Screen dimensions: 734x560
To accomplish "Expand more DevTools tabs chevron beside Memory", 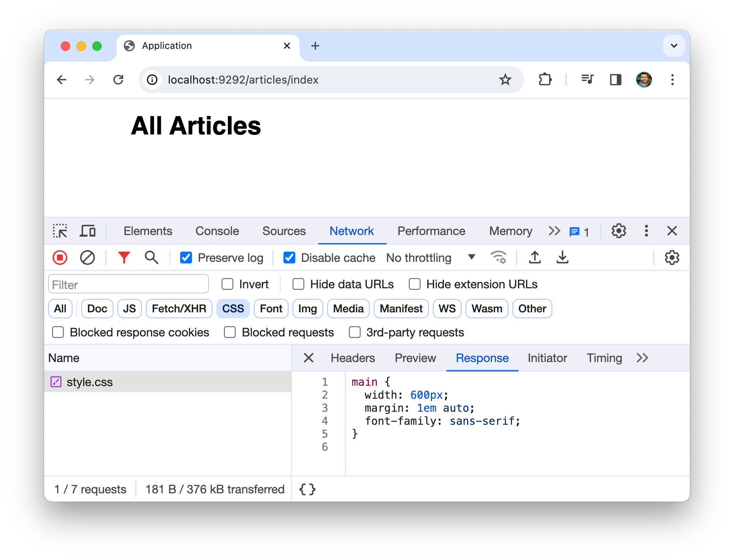I will point(554,231).
